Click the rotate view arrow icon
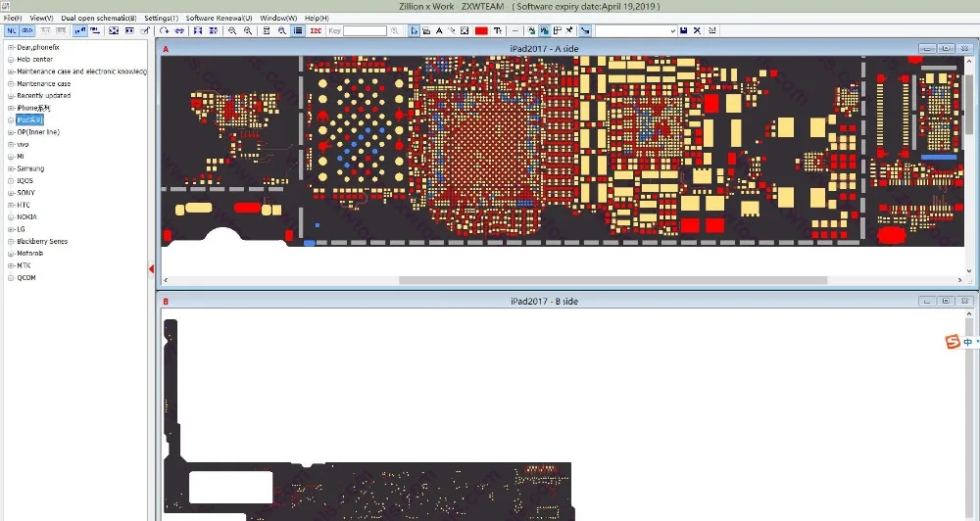This screenshot has height=521, width=980. pos(164,30)
